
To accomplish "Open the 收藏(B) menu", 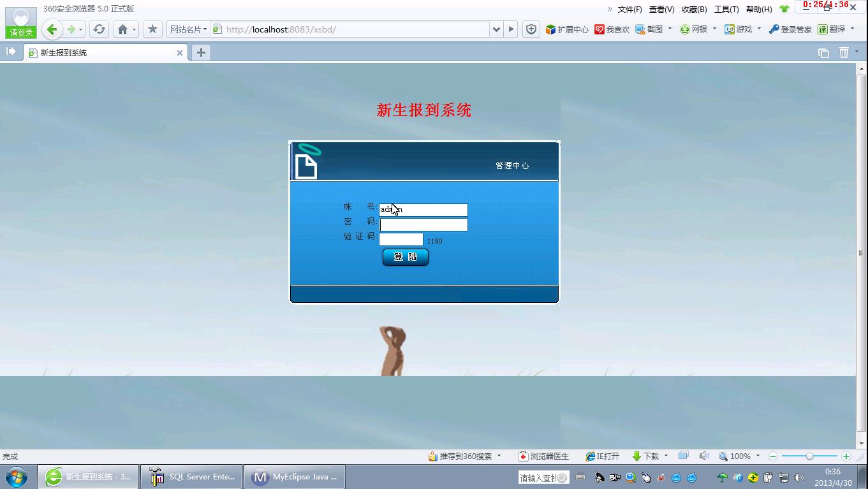I will pos(694,9).
